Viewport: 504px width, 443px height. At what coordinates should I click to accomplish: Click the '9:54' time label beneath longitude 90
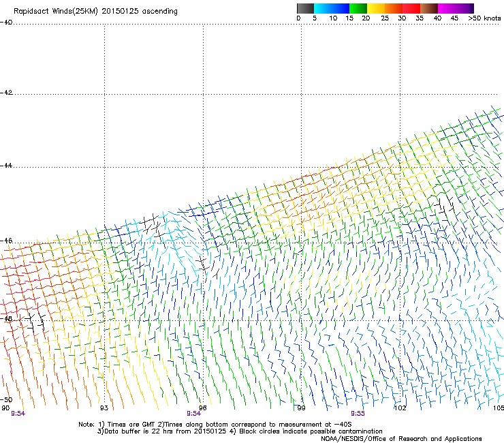[x=18, y=414]
